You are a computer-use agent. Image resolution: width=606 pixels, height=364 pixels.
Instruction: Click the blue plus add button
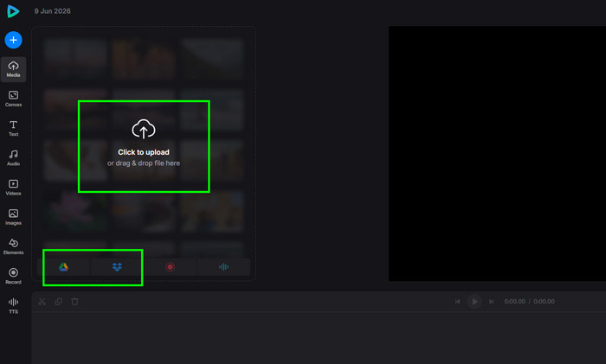(13, 40)
